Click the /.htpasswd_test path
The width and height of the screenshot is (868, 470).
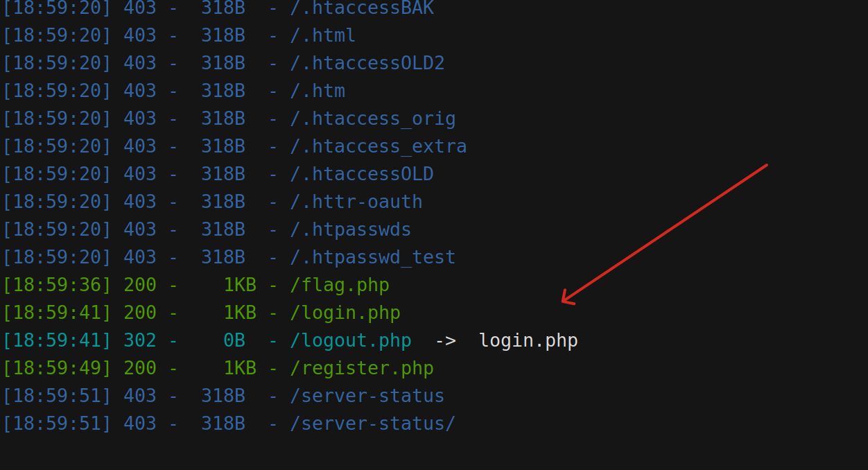[x=372, y=257]
